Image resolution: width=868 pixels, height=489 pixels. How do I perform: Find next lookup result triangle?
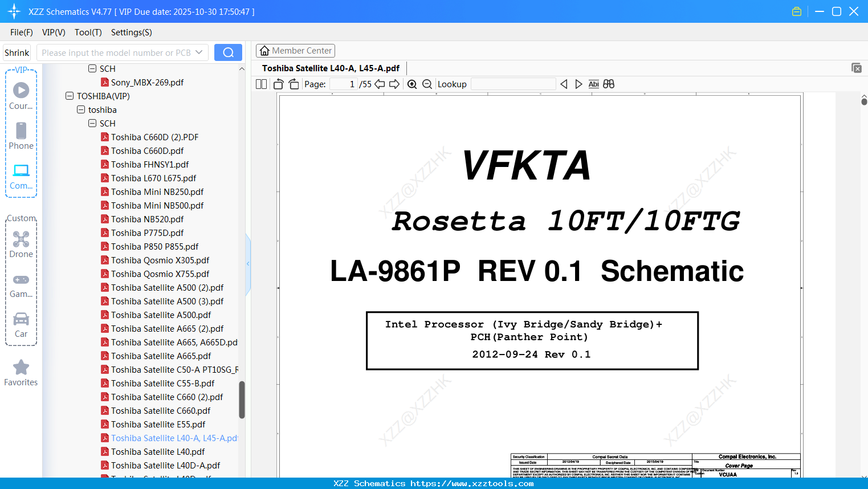[x=578, y=84]
